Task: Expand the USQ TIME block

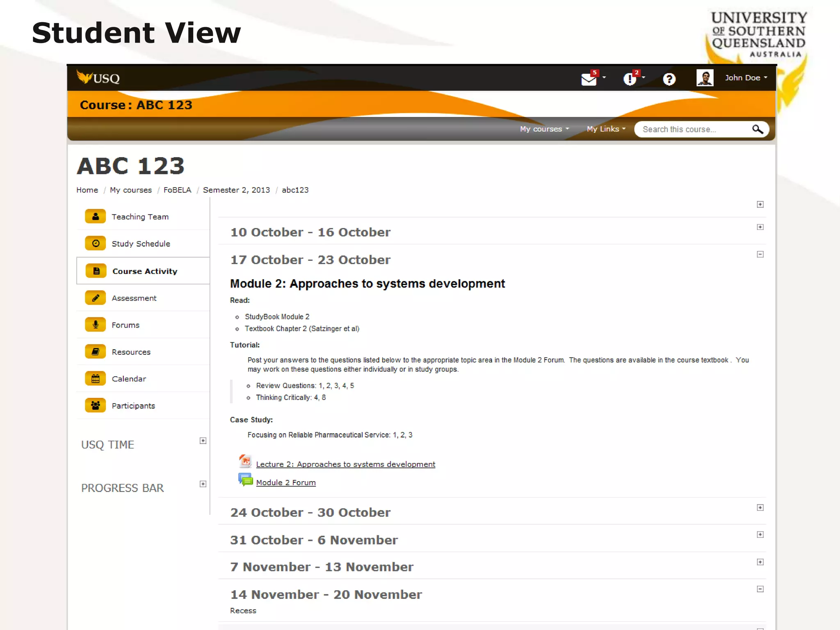Action: (x=203, y=441)
